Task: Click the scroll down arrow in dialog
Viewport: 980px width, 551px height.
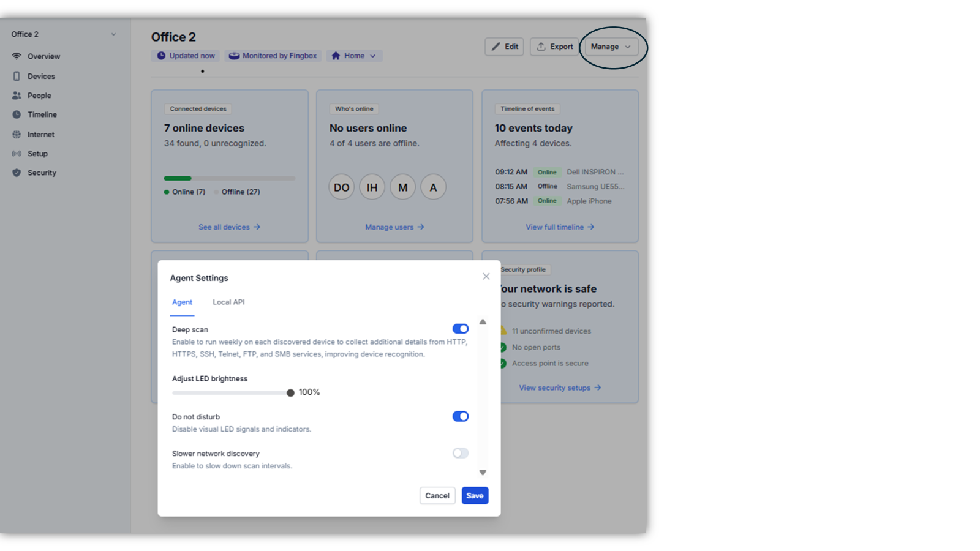Action: click(483, 473)
